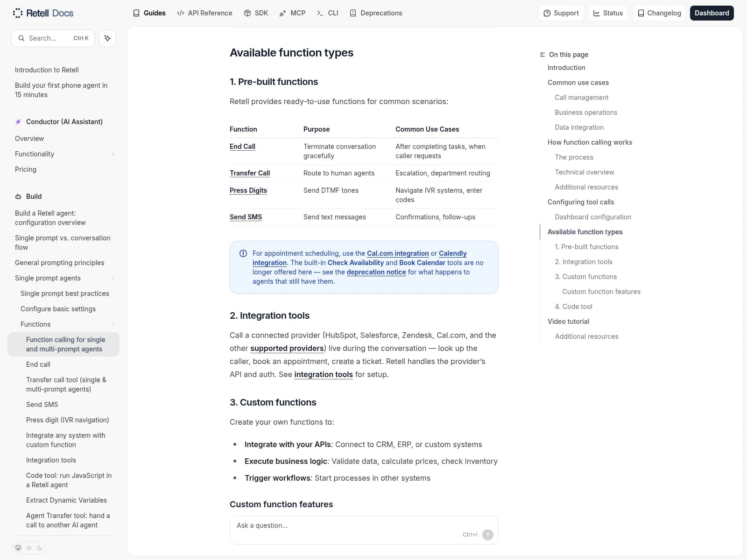Go to the SDK tab

[256, 13]
